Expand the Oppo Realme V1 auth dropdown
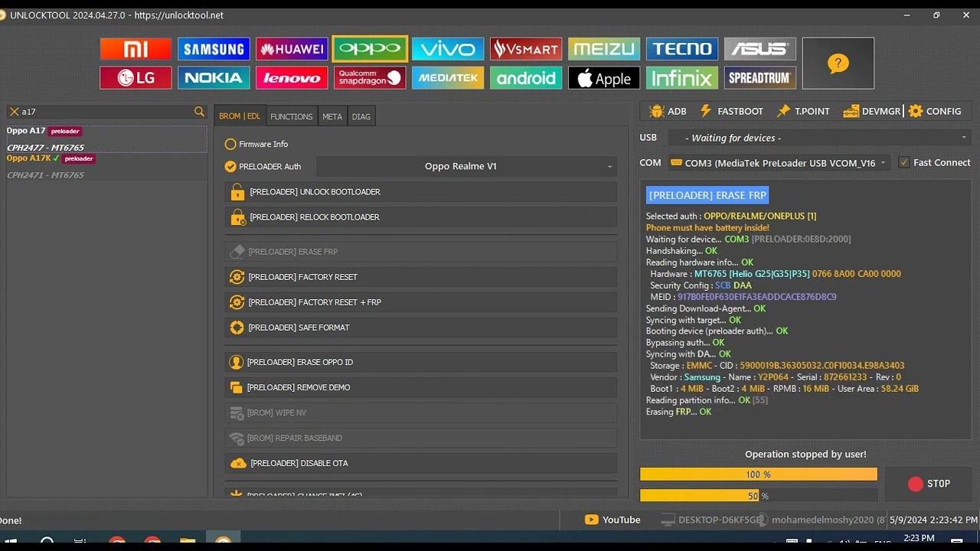The width and height of the screenshot is (980, 551). 466,166
